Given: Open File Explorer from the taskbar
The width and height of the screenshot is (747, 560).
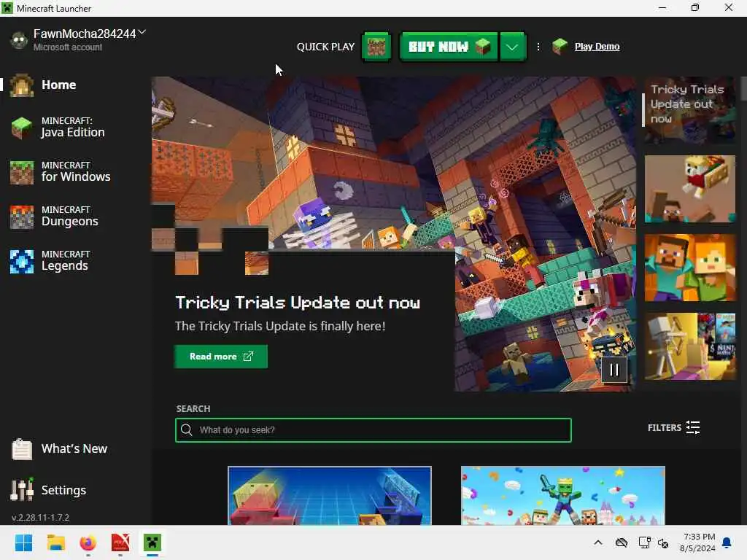Looking at the screenshot, I should 55,542.
